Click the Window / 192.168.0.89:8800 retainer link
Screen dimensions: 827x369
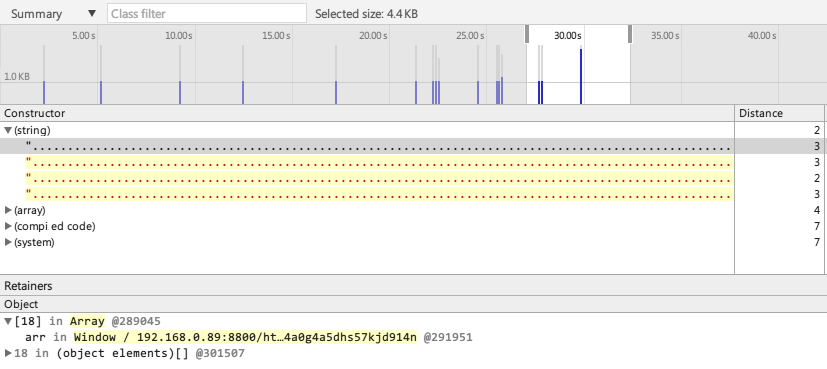(x=245, y=337)
